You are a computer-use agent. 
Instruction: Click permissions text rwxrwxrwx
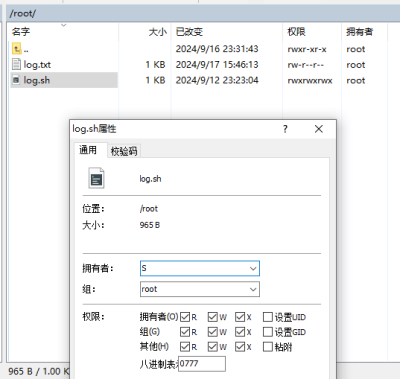click(x=310, y=80)
